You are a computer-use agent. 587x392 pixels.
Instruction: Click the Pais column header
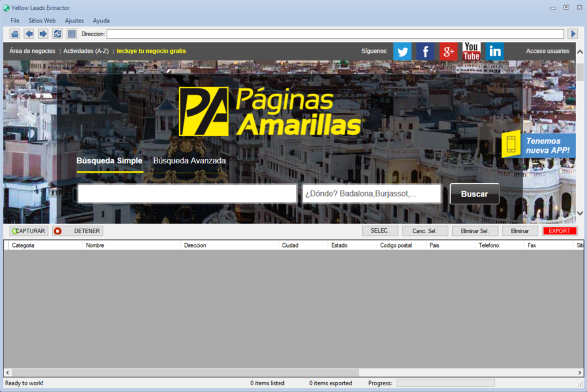pos(451,245)
